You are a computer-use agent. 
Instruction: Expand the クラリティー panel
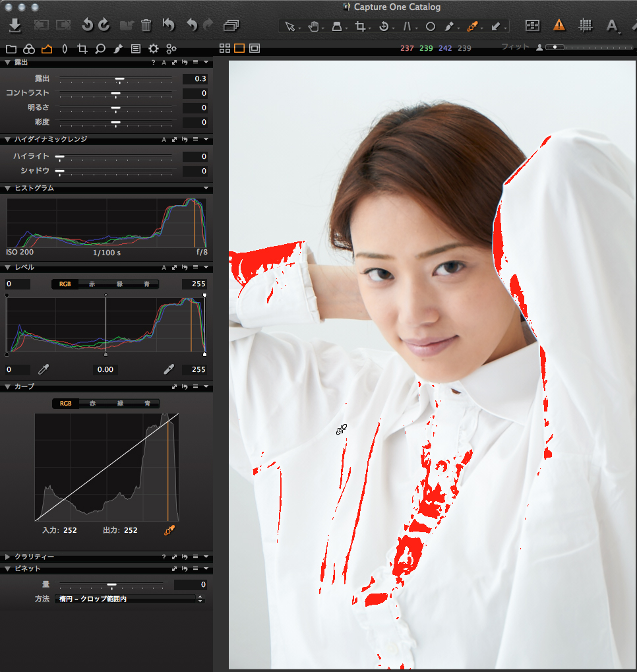pos(7,557)
